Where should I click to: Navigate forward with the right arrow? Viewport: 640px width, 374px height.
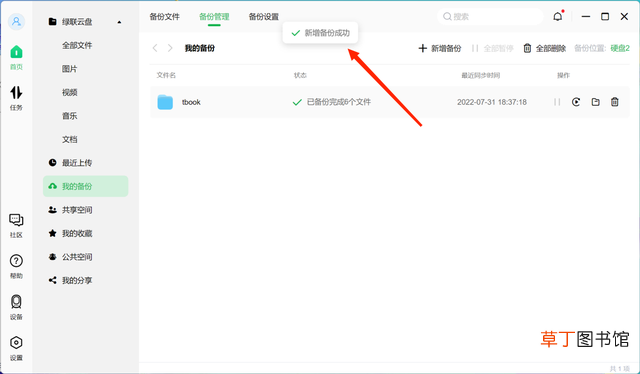point(170,48)
